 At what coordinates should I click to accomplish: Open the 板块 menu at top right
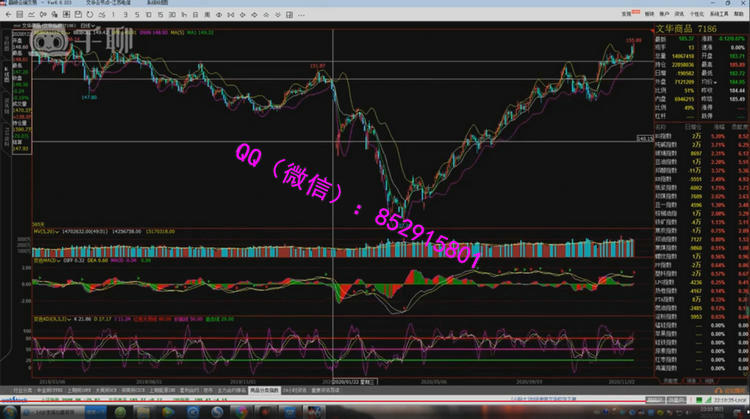[650, 15]
